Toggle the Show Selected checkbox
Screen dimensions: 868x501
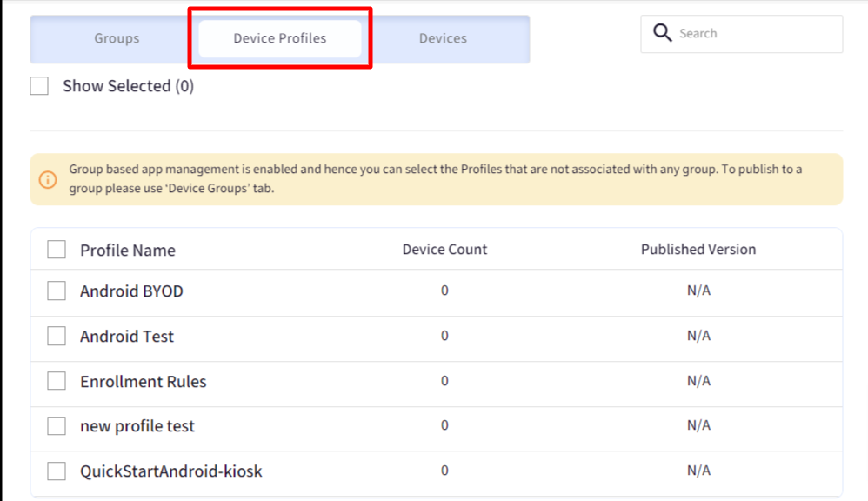click(39, 86)
